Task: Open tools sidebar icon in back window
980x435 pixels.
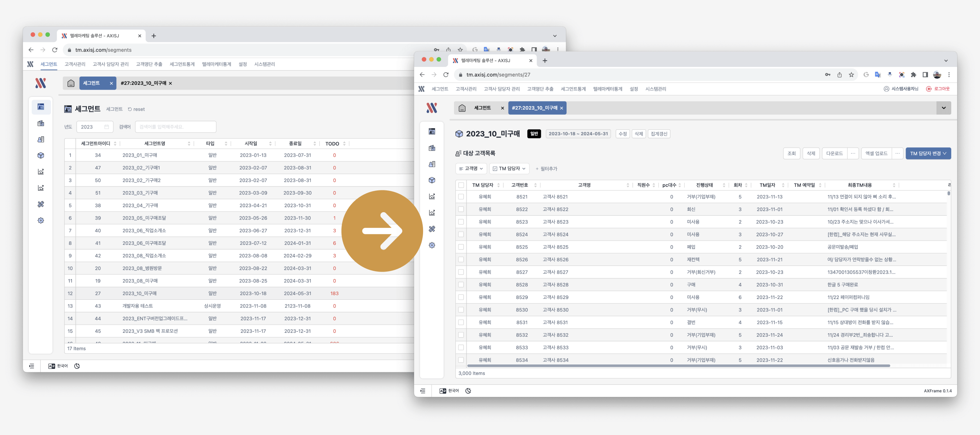Action: click(x=41, y=204)
